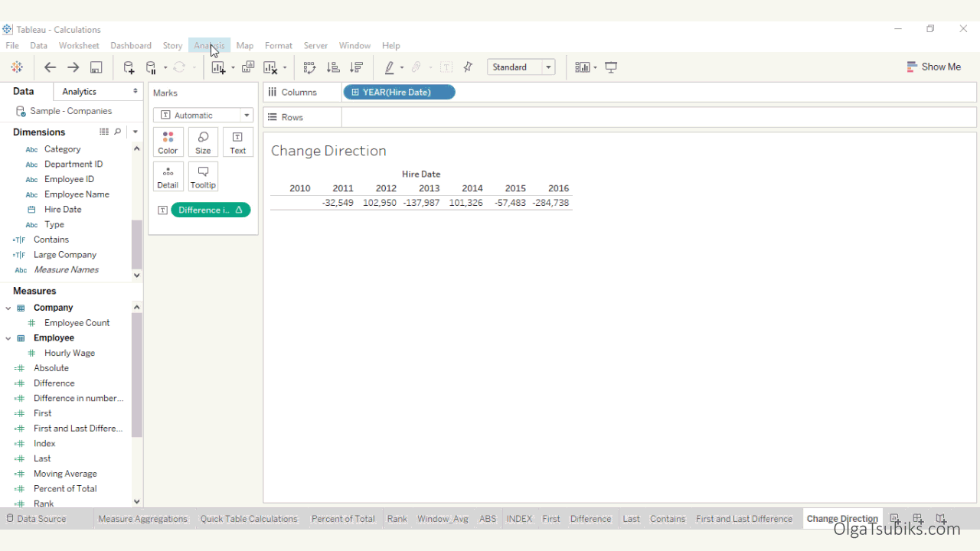Open Size in the Marks card
The image size is (980, 551).
203,142
